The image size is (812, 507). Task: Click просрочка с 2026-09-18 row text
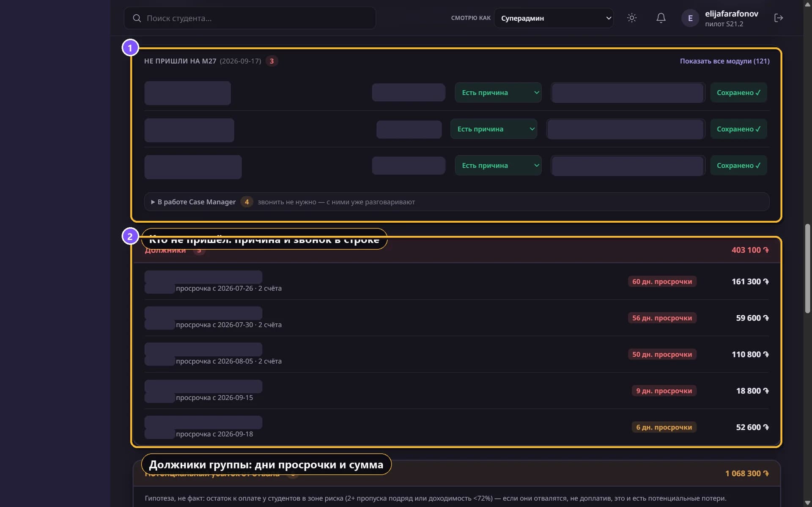tap(214, 434)
